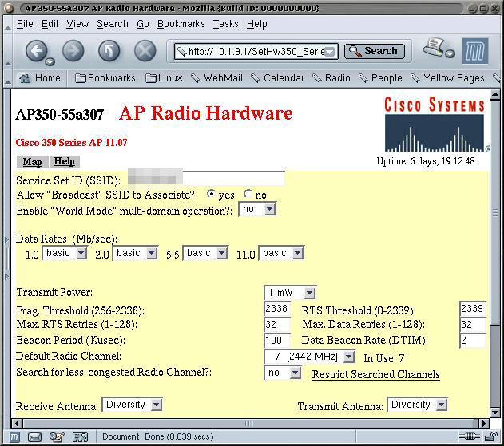Open the World Mode dropdown
Viewport: 504px width, 446px height.
(x=257, y=209)
